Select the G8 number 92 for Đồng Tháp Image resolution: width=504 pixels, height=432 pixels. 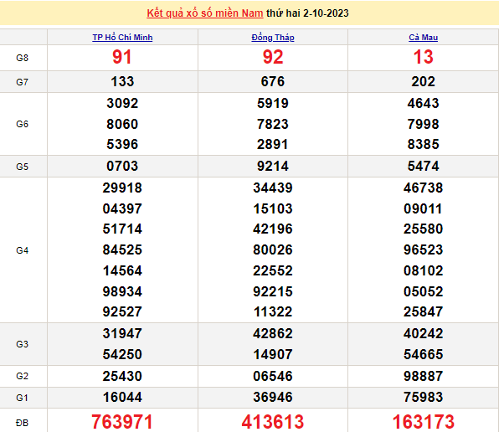273,58
